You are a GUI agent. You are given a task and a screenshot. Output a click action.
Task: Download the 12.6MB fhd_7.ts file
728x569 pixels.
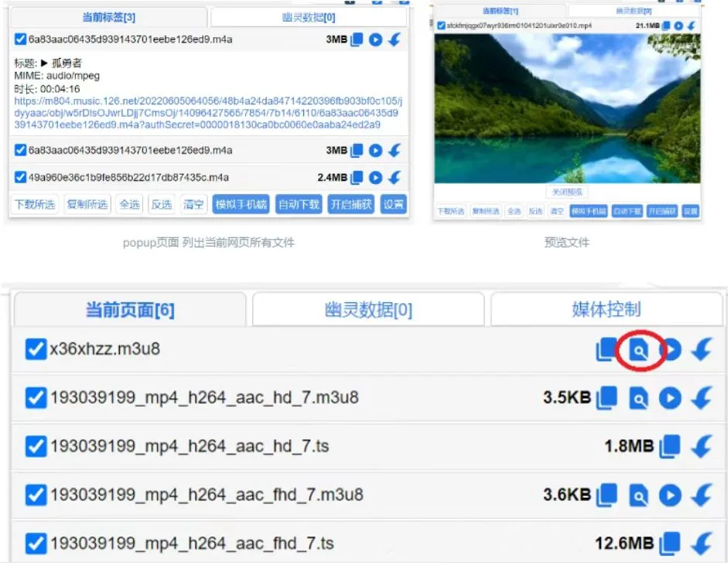coord(702,543)
